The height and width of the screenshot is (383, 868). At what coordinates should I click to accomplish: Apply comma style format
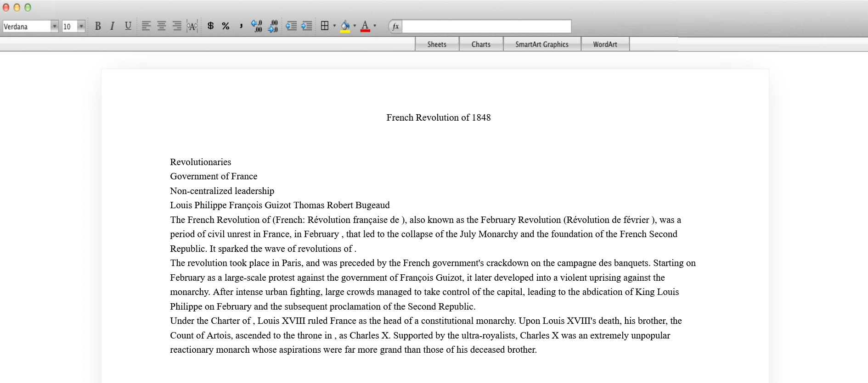pos(241,26)
